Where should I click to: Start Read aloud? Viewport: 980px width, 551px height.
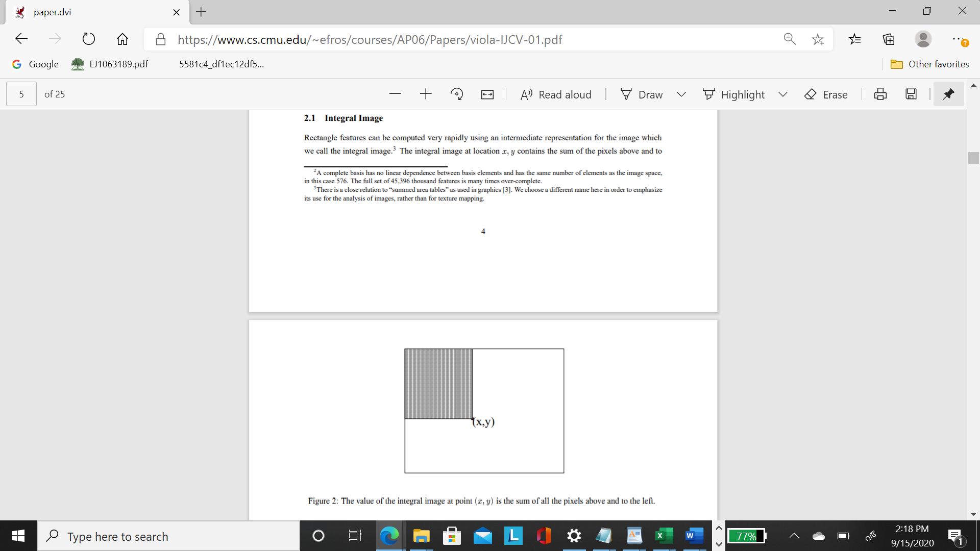[x=556, y=94]
